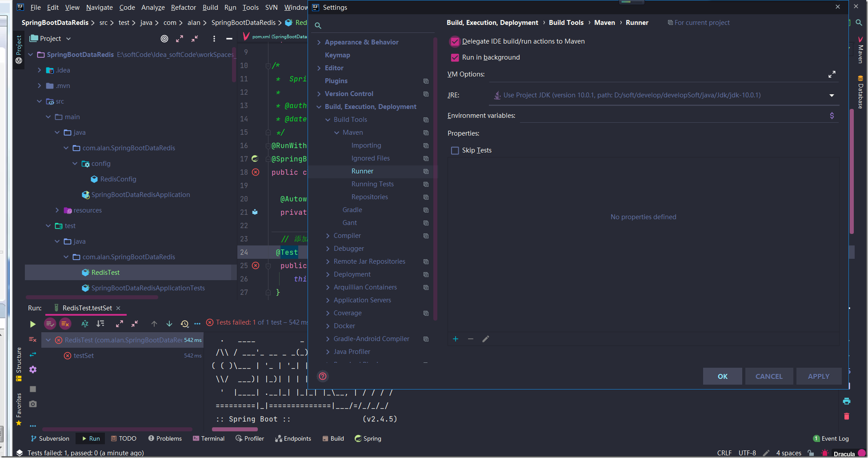Open the Navigate menu
The width and height of the screenshot is (868, 458).
point(100,8)
